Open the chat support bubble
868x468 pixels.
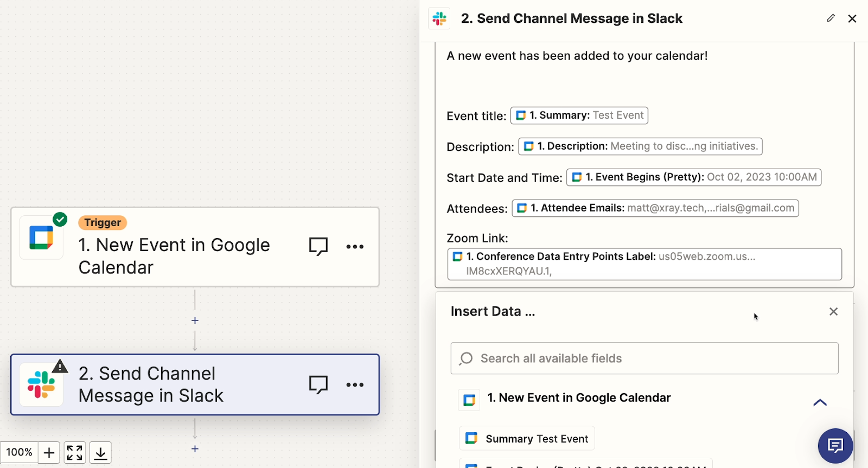pyautogui.click(x=835, y=446)
